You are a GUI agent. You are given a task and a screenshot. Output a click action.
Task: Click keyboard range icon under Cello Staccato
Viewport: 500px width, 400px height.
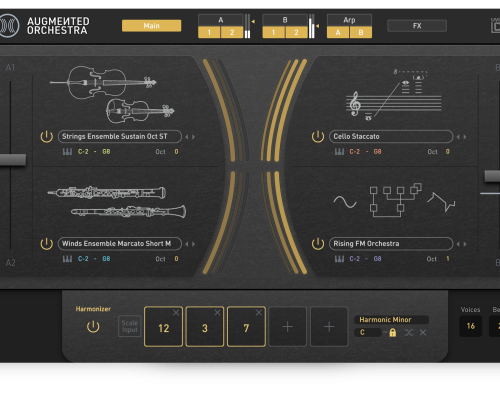339,152
